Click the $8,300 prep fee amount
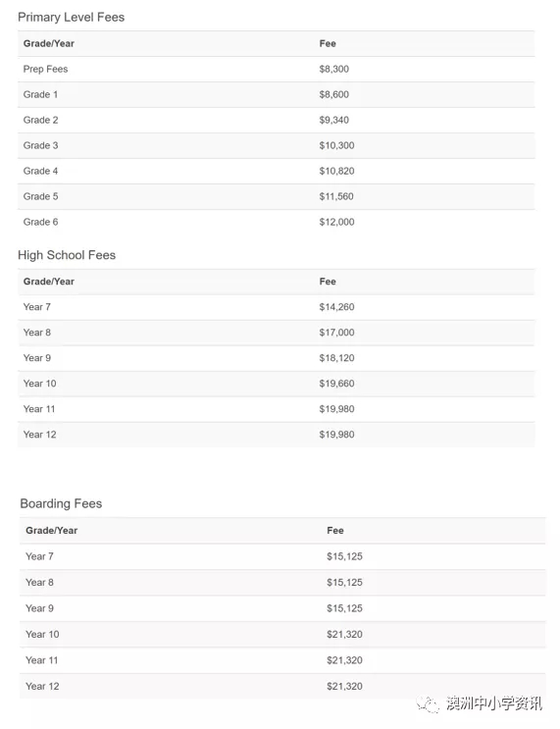 (x=333, y=70)
